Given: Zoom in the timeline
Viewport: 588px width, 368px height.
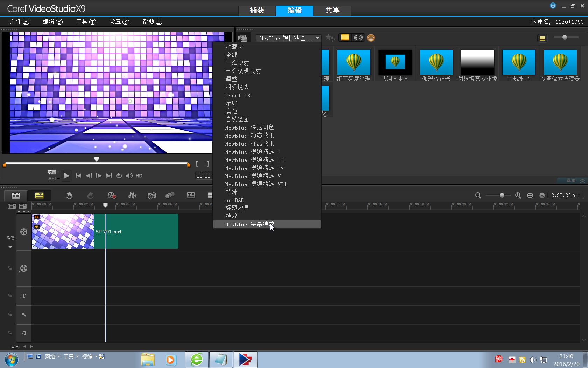Looking at the screenshot, I should (x=518, y=196).
